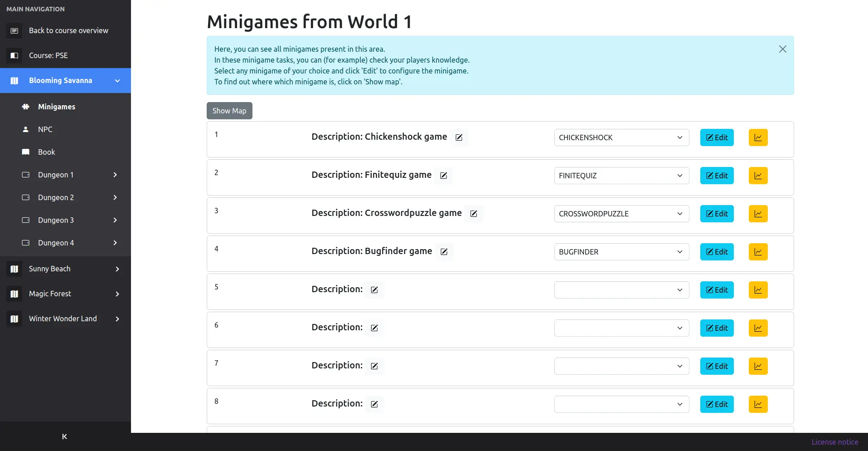
Task: Expand Dungeon 4 submenu arrow
Action: click(x=115, y=243)
